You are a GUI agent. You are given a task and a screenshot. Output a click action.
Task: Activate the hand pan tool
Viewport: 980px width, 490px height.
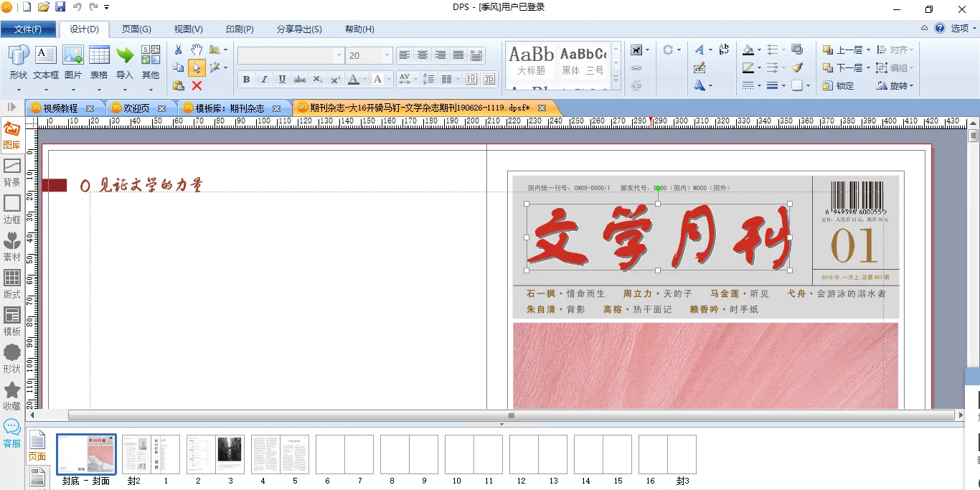click(197, 50)
